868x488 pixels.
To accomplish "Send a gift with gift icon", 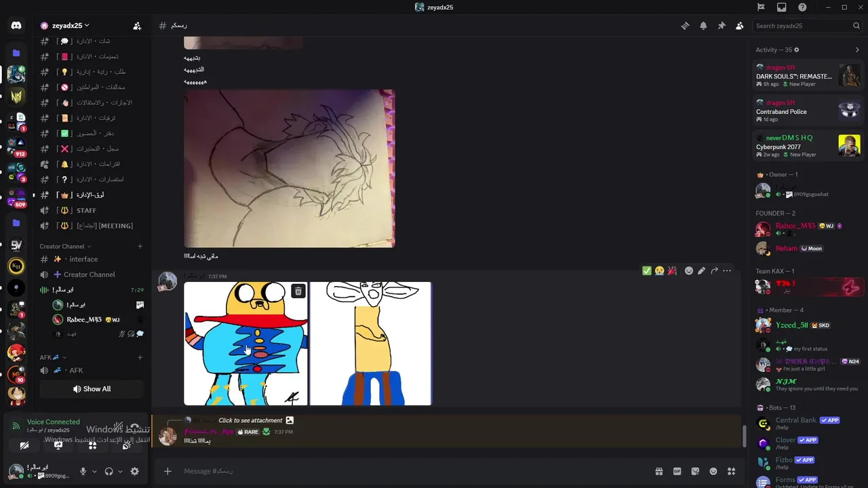I will (x=658, y=471).
